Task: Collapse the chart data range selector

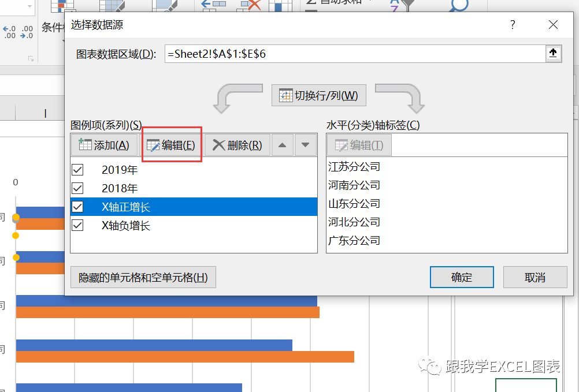Action: [x=553, y=53]
